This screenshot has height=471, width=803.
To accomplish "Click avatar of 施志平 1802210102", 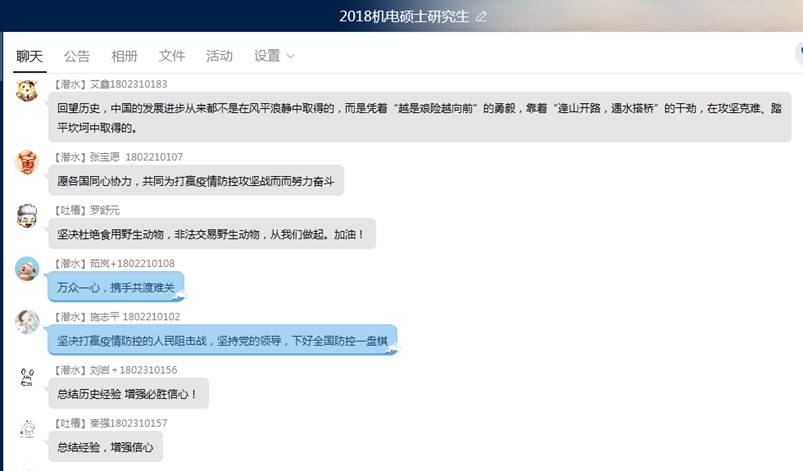I will point(27,322).
